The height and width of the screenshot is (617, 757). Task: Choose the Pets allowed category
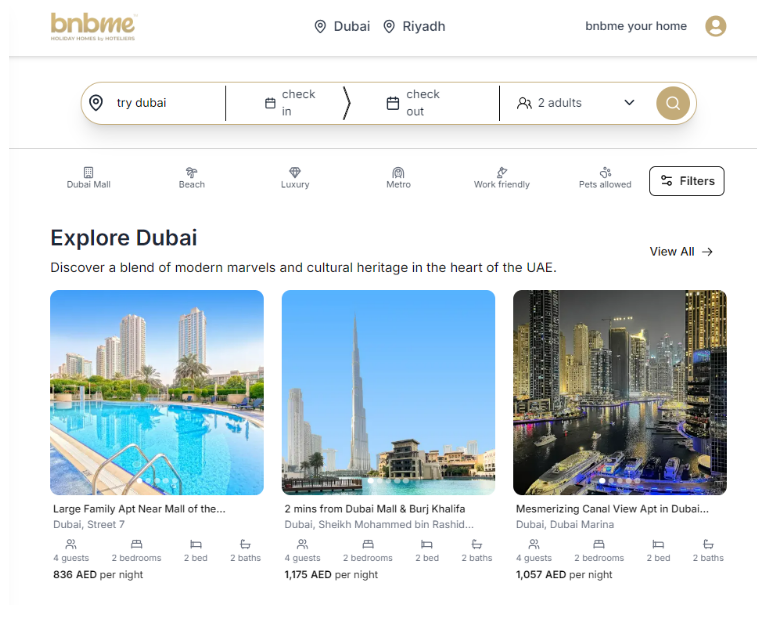pyautogui.click(x=605, y=178)
